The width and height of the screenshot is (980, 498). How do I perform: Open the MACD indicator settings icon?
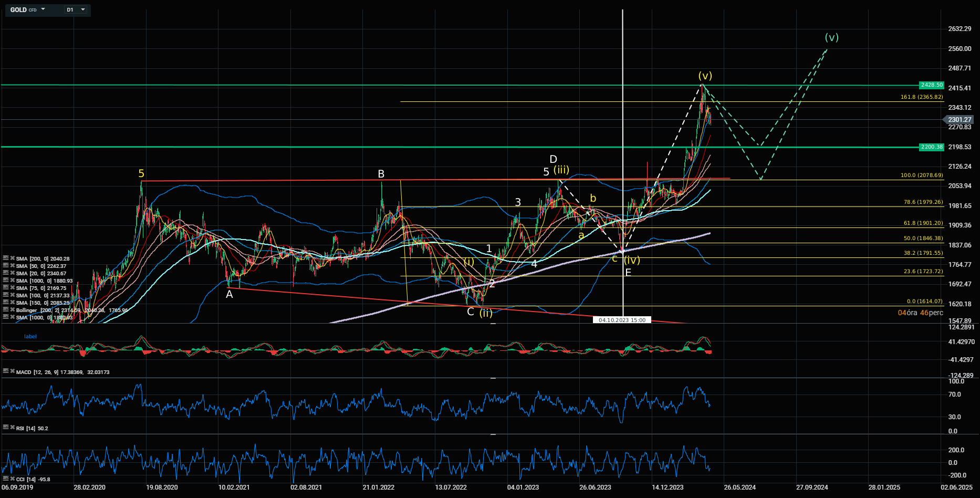pyautogui.click(x=5, y=371)
